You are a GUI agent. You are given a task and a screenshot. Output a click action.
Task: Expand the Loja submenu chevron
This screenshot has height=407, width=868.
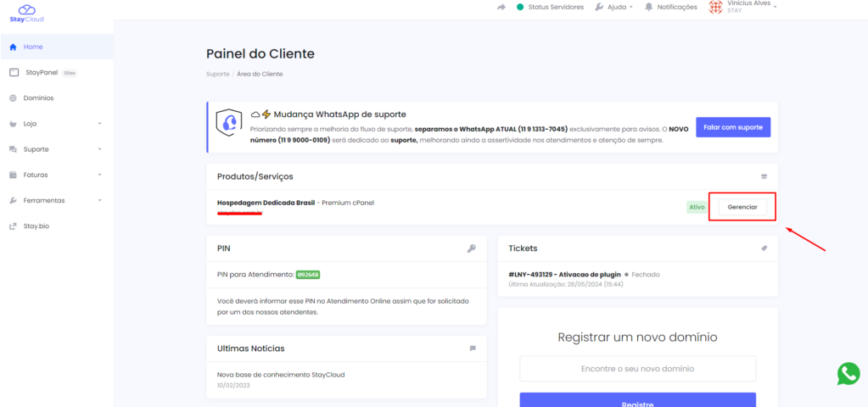[99, 124]
